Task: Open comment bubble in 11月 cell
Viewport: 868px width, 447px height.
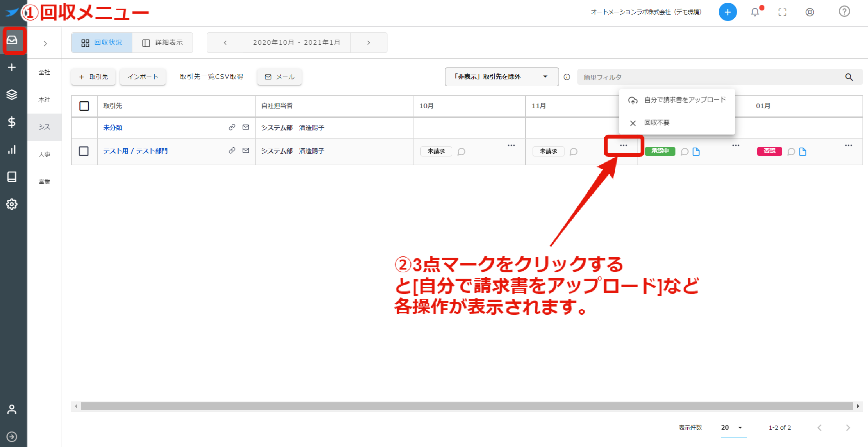Action: pyautogui.click(x=574, y=151)
